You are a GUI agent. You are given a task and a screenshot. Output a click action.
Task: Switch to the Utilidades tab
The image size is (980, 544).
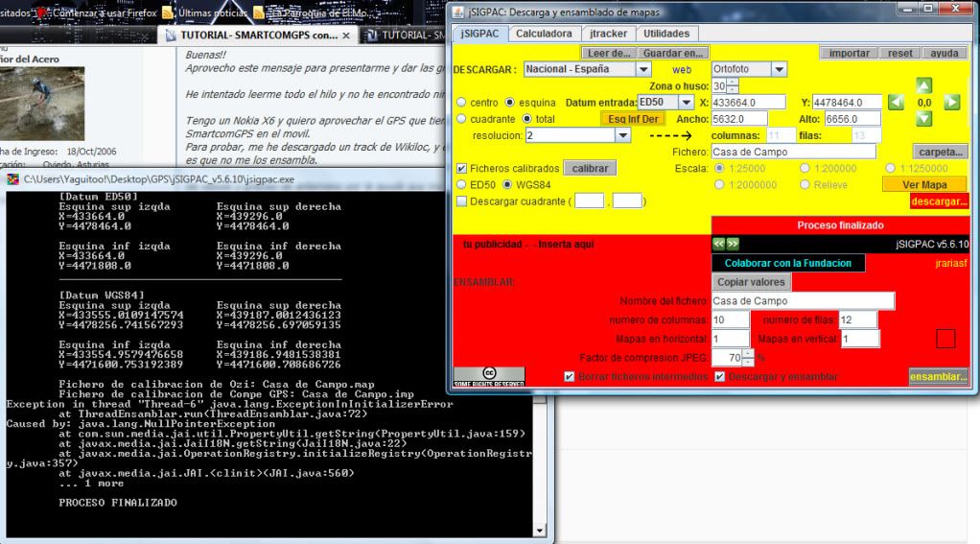coord(666,34)
